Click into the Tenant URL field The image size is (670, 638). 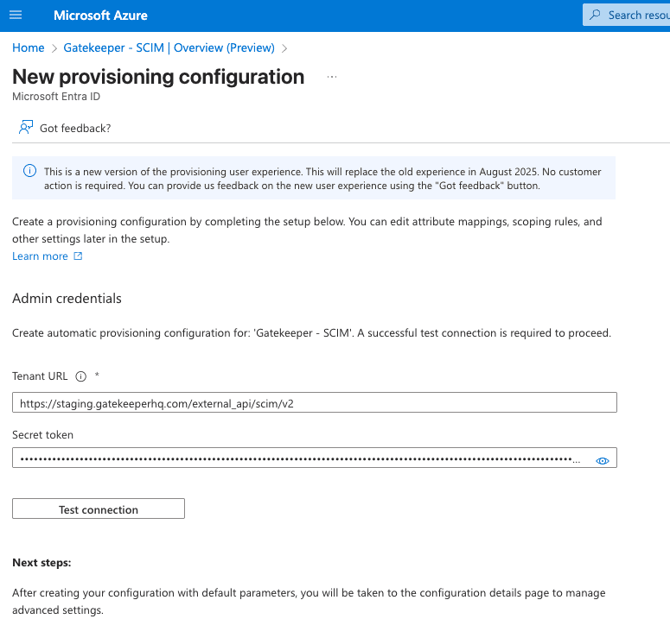click(x=314, y=403)
